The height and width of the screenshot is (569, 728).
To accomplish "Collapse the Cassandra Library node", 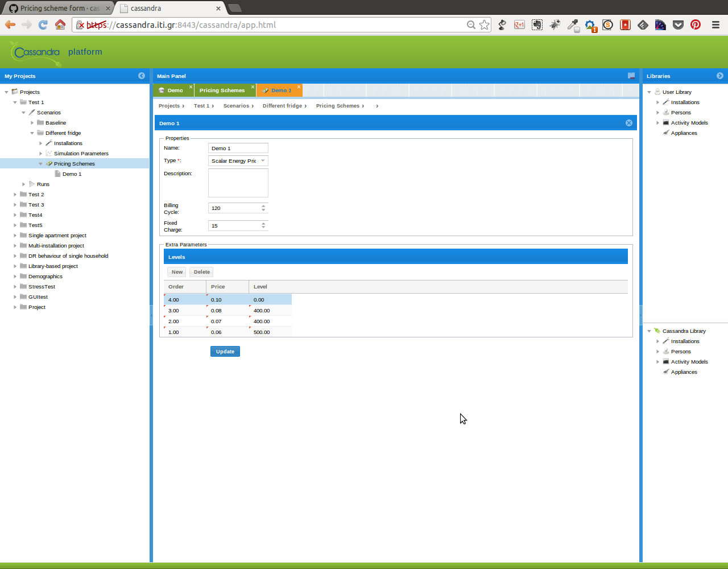I will click(x=649, y=331).
